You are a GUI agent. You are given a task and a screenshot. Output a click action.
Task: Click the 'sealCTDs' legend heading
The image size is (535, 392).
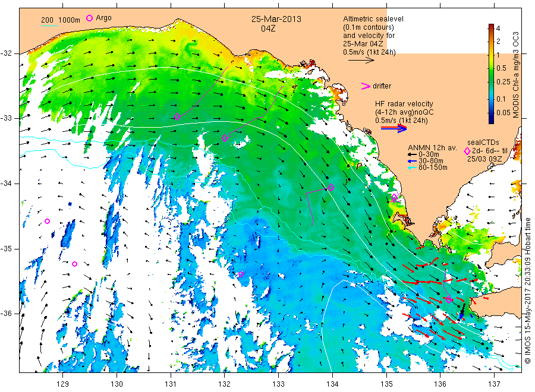(483, 143)
